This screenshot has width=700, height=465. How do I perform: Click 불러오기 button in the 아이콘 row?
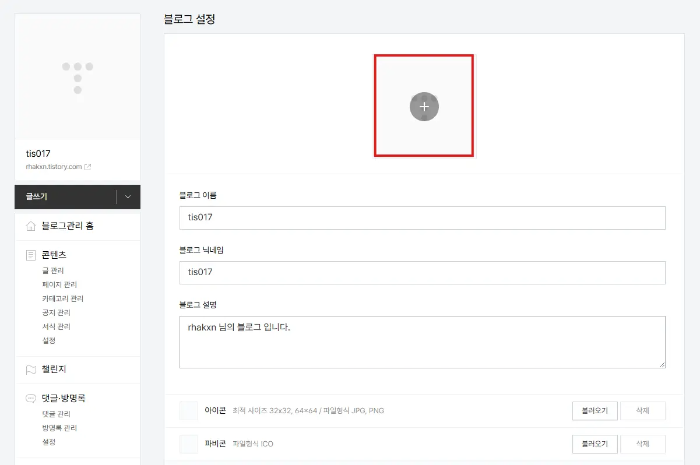[x=595, y=411]
